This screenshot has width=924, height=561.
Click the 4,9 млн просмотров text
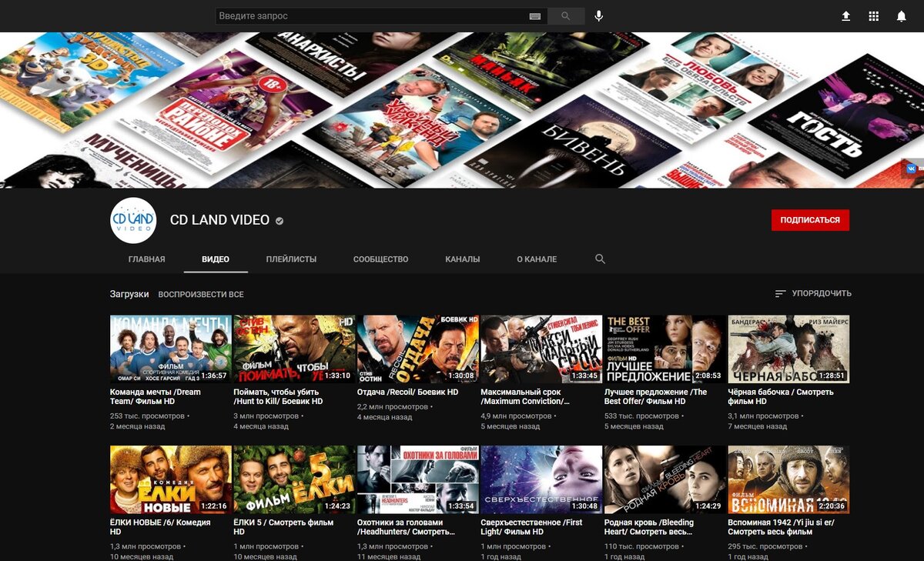(516, 416)
